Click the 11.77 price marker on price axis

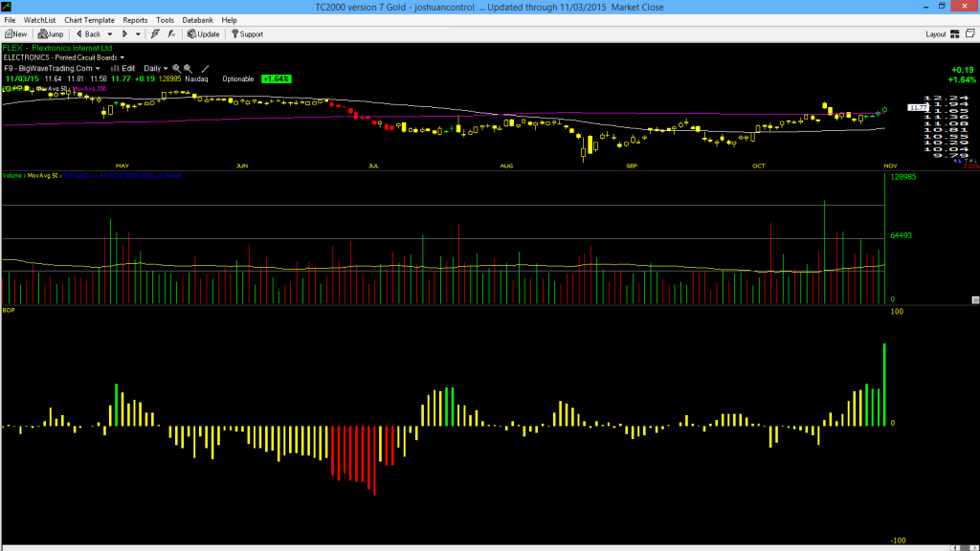click(918, 107)
